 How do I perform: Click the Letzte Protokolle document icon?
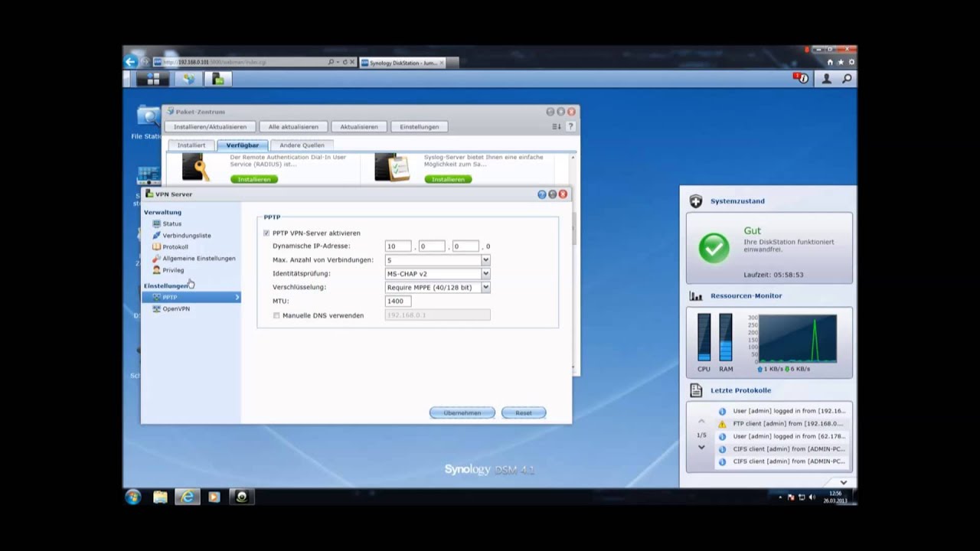696,390
